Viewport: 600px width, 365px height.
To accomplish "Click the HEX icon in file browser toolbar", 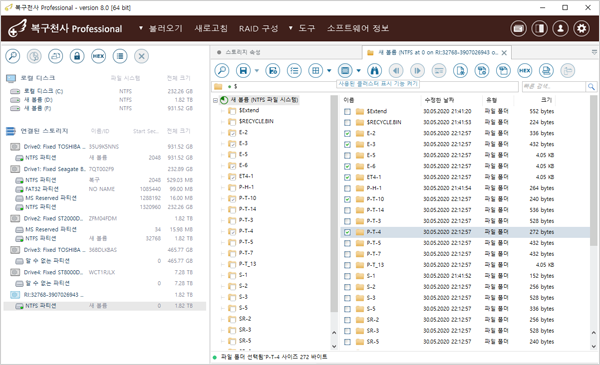I will point(525,70).
